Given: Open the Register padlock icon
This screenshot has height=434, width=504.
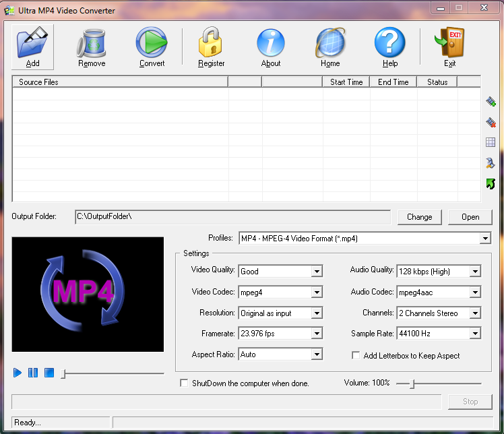Looking at the screenshot, I should click(211, 47).
